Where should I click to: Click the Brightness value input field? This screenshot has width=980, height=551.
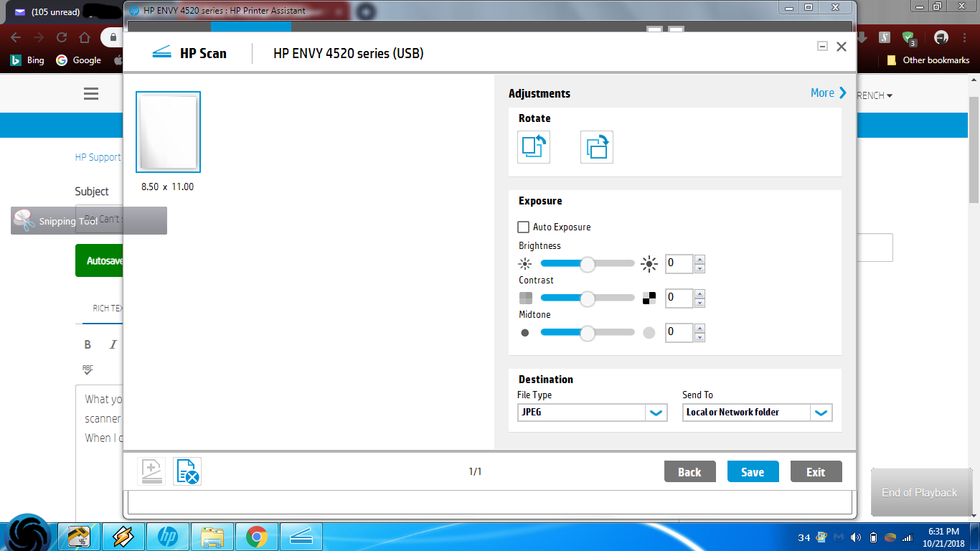(679, 263)
